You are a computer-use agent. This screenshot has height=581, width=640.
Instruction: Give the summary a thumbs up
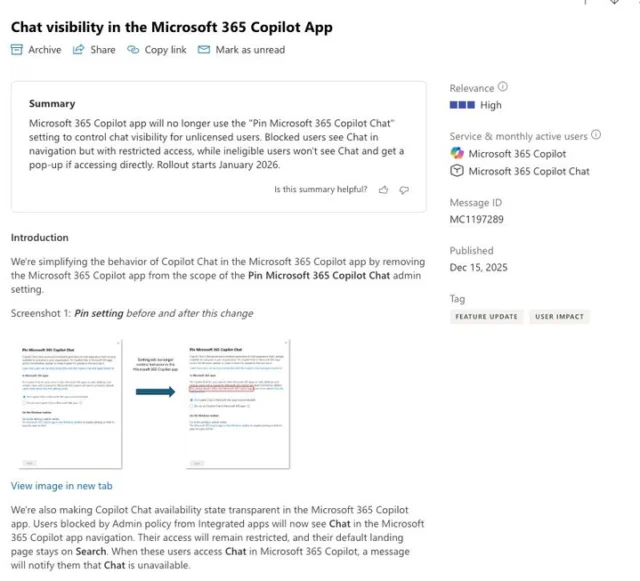click(383, 189)
